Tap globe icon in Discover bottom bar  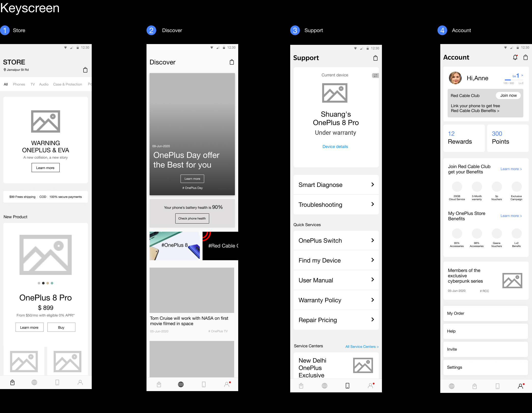point(181,384)
